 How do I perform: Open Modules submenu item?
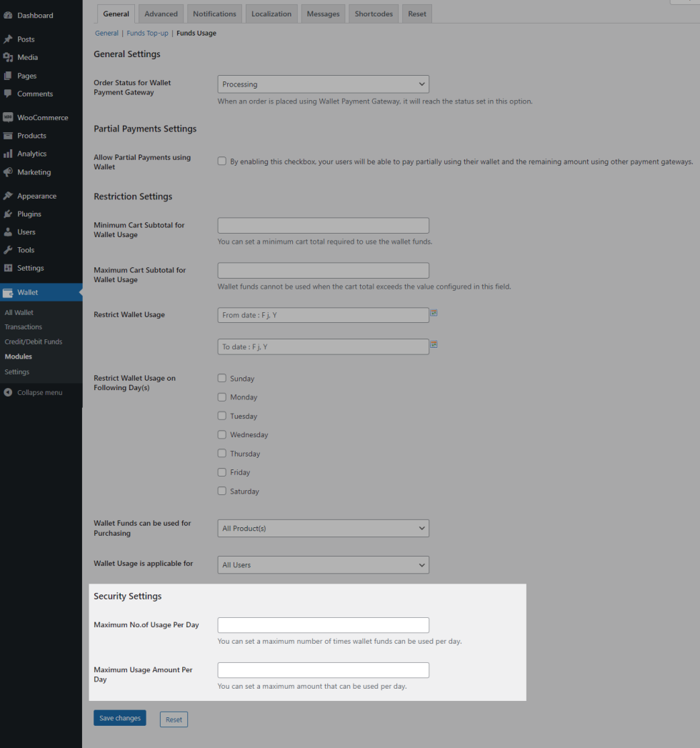(18, 356)
